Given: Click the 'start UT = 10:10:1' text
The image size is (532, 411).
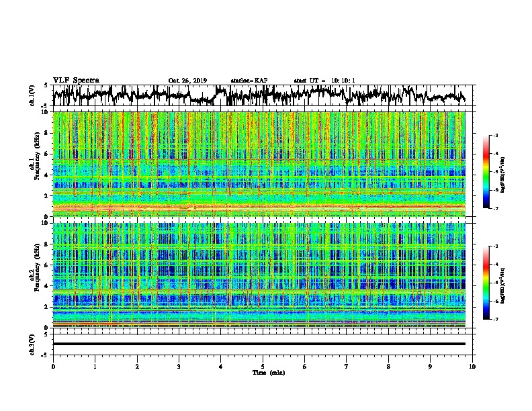Looking at the screenshot, I should 324,81.
